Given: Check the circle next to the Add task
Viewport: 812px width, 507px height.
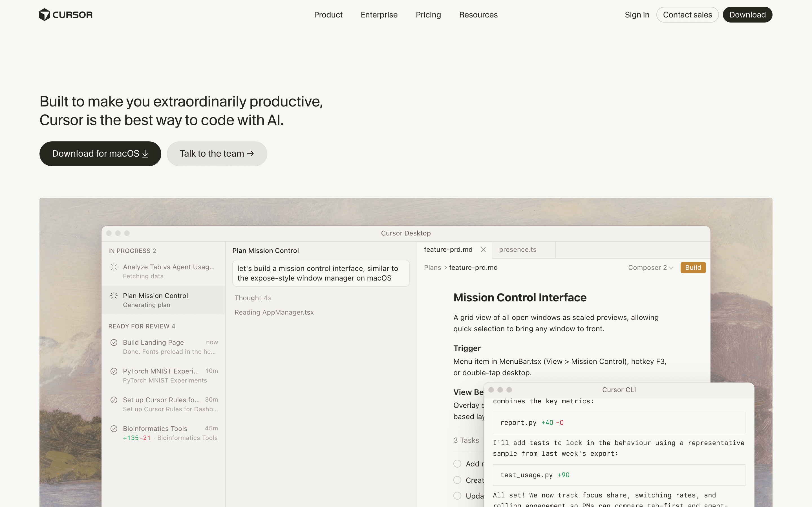Looking at the screenshot, I should (457, 463).
